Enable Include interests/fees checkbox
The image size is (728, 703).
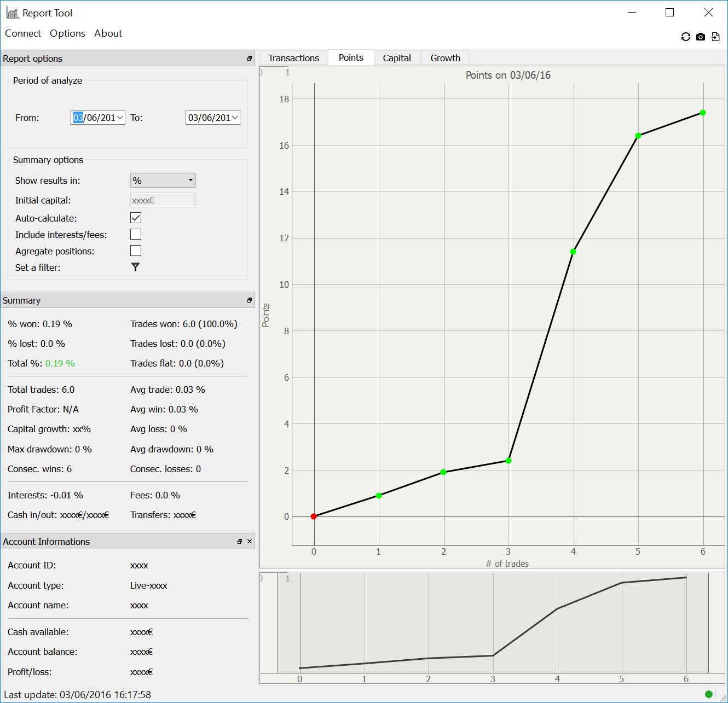[136, 234]
